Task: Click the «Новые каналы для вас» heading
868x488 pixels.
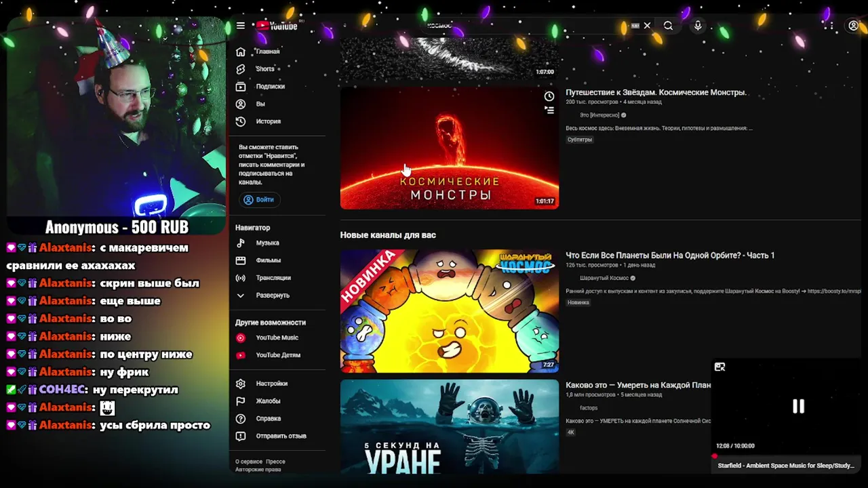Action: 388,235
